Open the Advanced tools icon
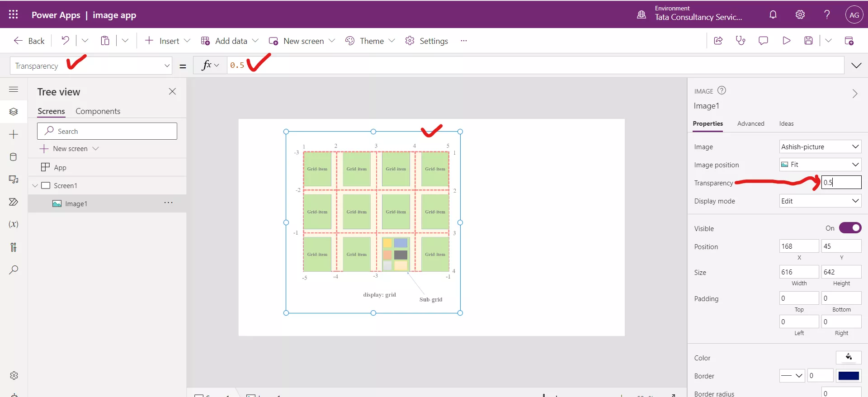This screenshot has width=868, height=397. click(14, 247)
